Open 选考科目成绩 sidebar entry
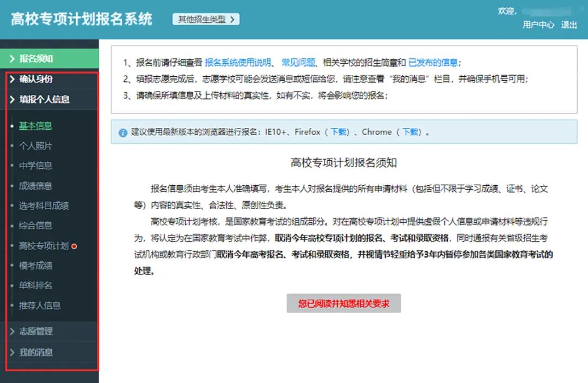Image resolution: width=588 pixels, height=383 pixels. 44,206
